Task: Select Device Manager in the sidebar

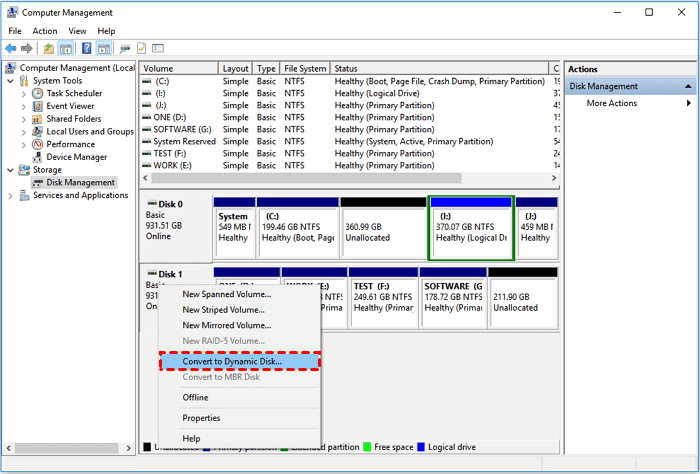Action: coord(76,157)
